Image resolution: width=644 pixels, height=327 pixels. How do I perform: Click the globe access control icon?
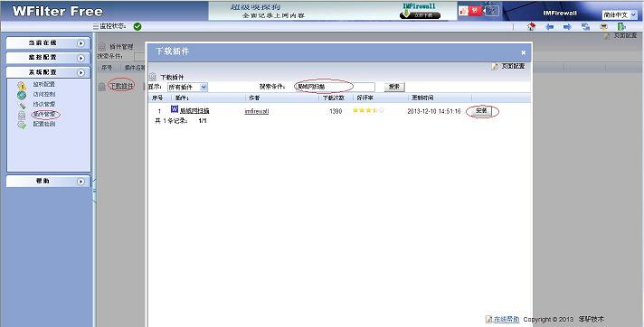coord(22,95)
